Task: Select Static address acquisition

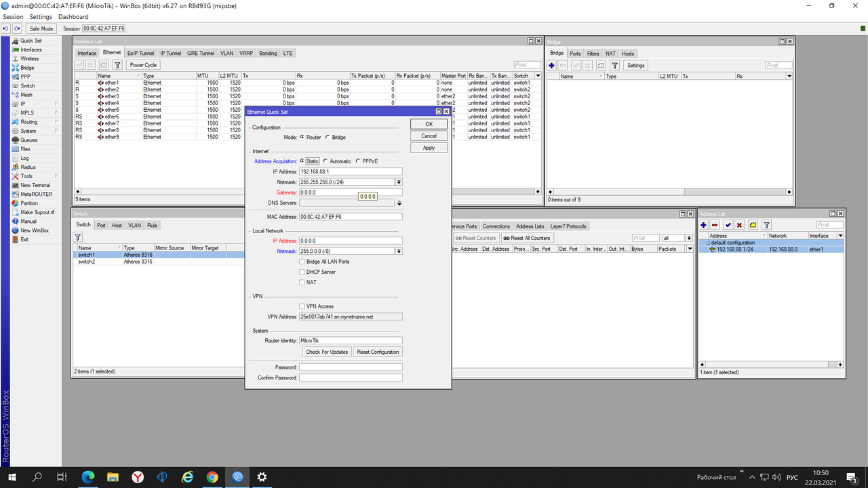Action: coord(302,161)
